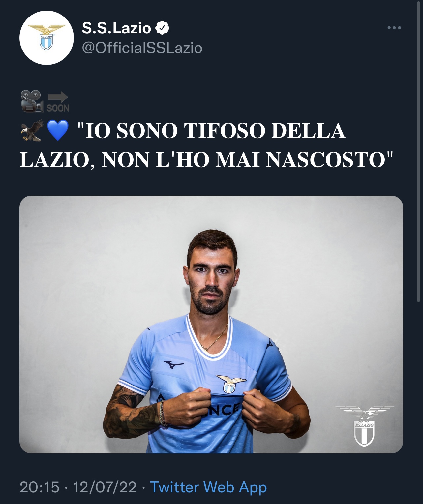Click the blue heart emoji

58,131
